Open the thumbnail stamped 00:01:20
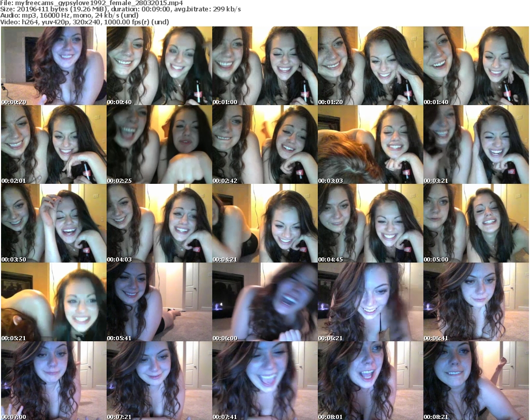This screenshot has width=530, height=420. [x=371, y=66]
